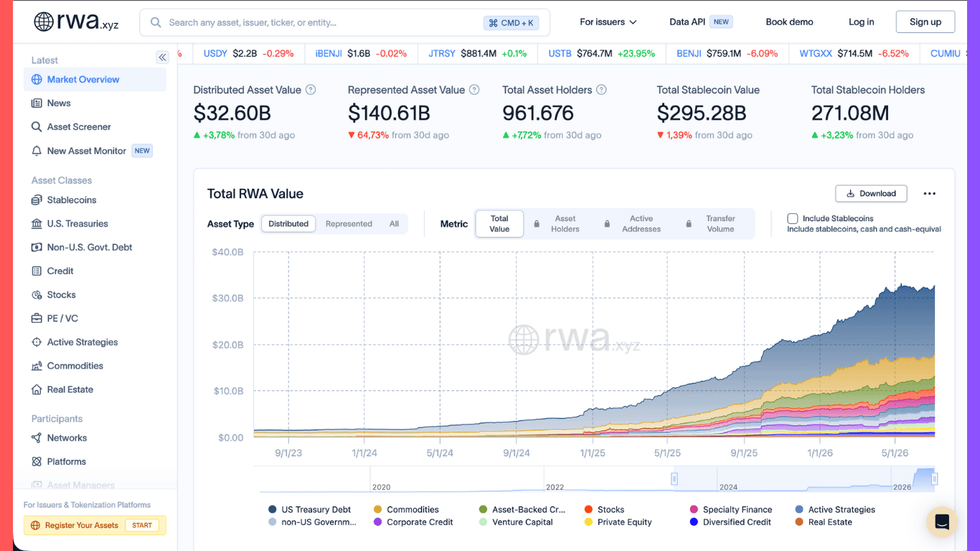Collapse the sidebar with double-chevron icon
This screenshot has width=980, height=551.
[162, 57]
